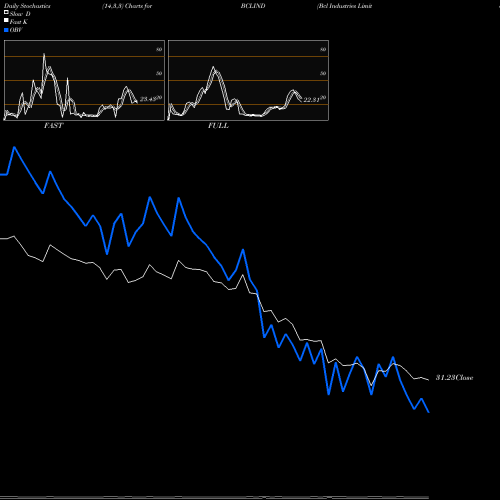500x500 pixels.
Task: Click the 80 level label in FAST chart
Action: pos(159,49)
